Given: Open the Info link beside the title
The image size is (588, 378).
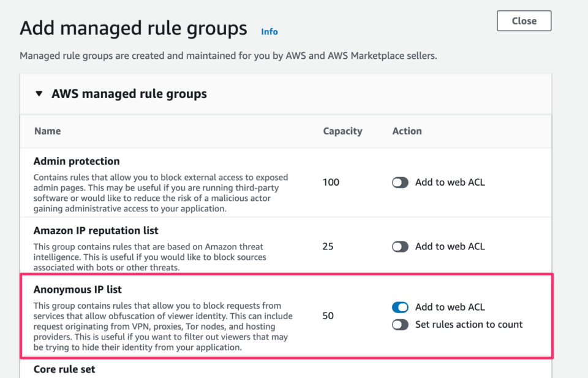Looking at the screenshot, I should [x=269, y=32].
